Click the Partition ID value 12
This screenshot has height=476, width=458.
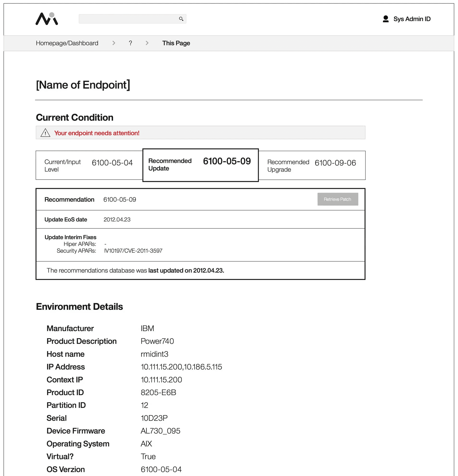tap(144, 405)
